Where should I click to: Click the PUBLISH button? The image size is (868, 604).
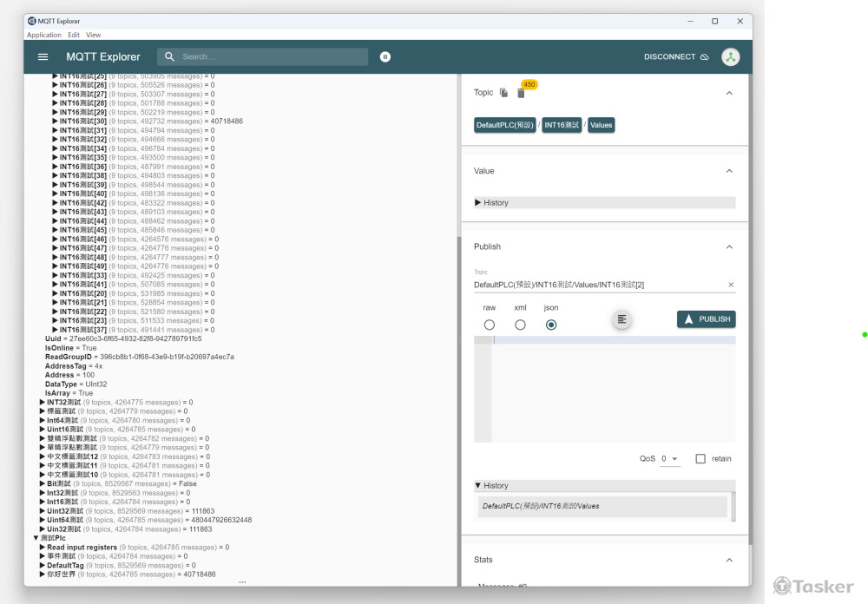(x=706, y=318)
